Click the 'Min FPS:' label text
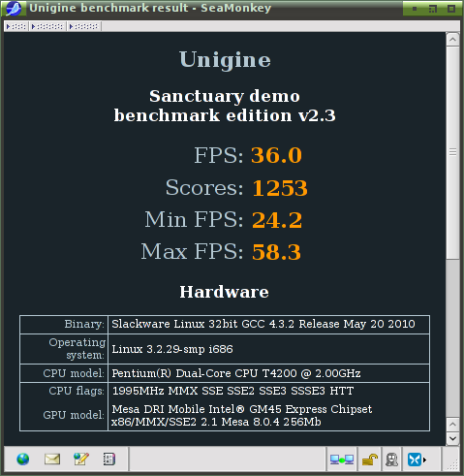The height and width of the screenshot is (476, 464). (x=194, y=219)
